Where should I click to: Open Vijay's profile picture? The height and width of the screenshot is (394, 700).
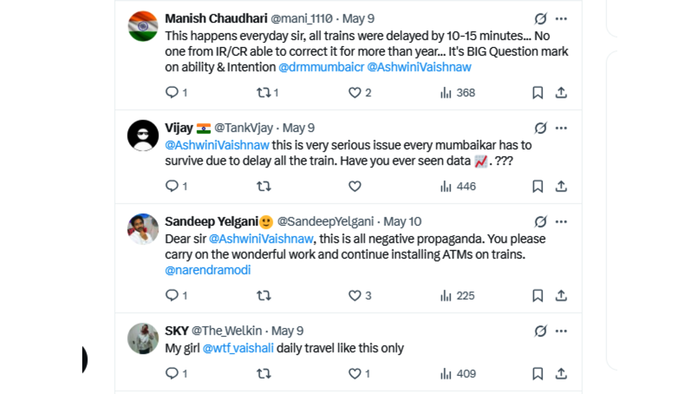tap(143, 135)
